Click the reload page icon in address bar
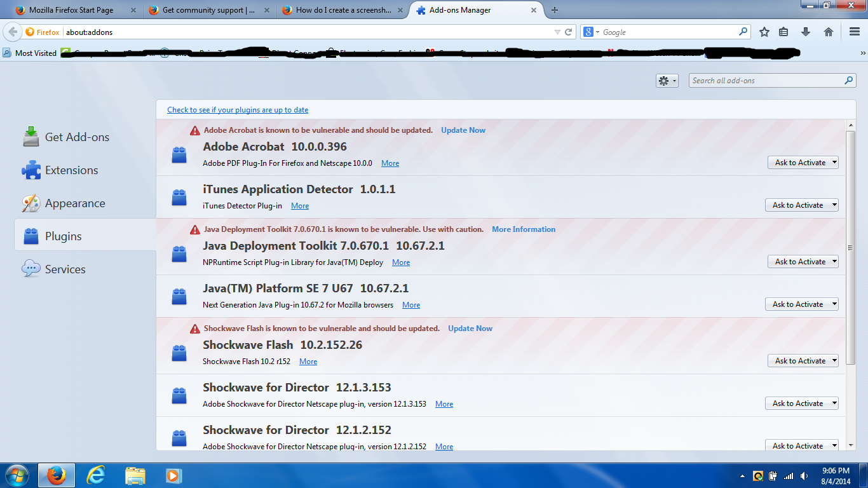This screenshot has width=868, height=488. (x=569, y=32)
